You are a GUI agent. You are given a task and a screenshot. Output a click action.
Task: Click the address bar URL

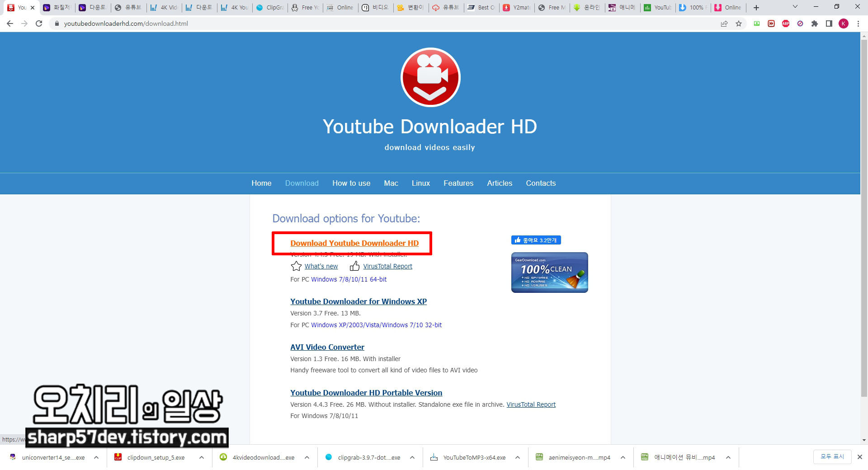126,23
